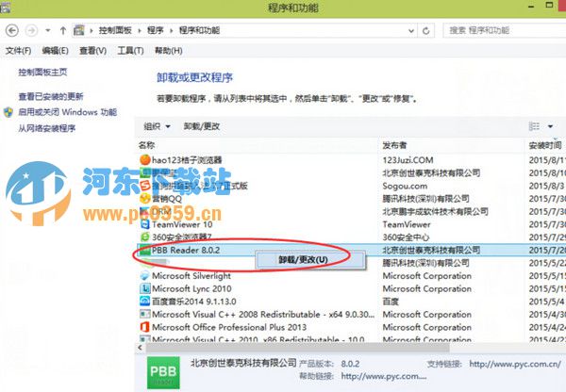The height and width of the screenshot is (392, 566).
Task: Expand the address bar history dropdown
Action: coord(410,31)
